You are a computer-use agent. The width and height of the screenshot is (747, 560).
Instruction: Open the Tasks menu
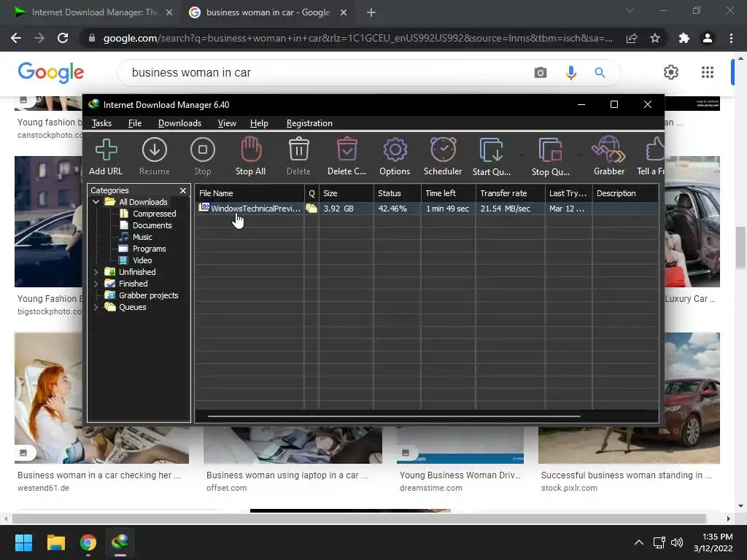click(101, 123)
